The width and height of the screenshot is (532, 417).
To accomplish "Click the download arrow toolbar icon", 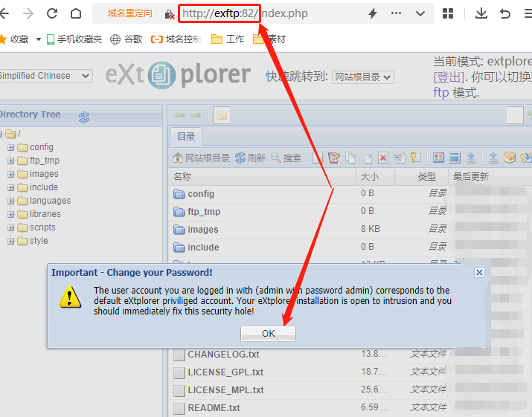I will click(471, 158).
